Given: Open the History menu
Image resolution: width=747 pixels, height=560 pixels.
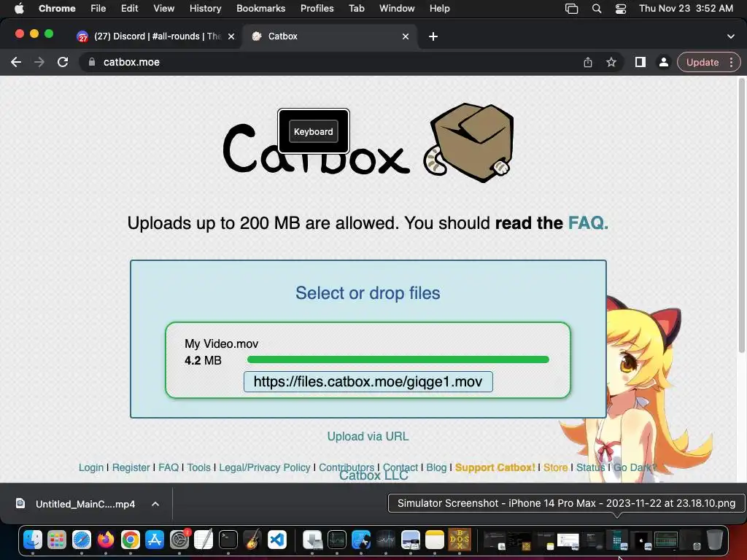Looking at the screenshot, I should tap(205, 9).
